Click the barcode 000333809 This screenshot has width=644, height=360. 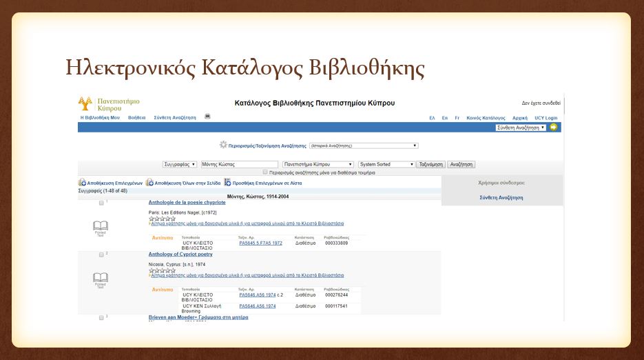(x=336, y=243)
